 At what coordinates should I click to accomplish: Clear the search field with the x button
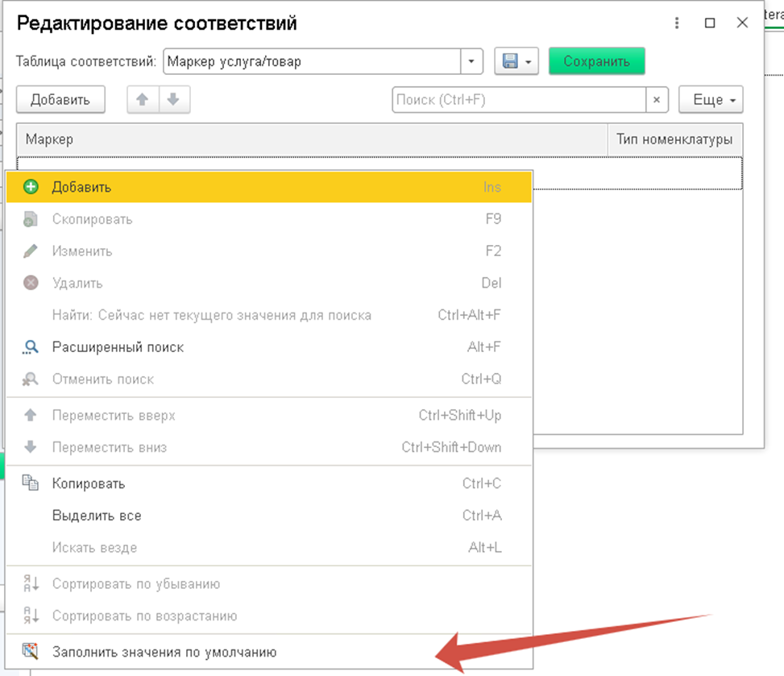(657, 100)
